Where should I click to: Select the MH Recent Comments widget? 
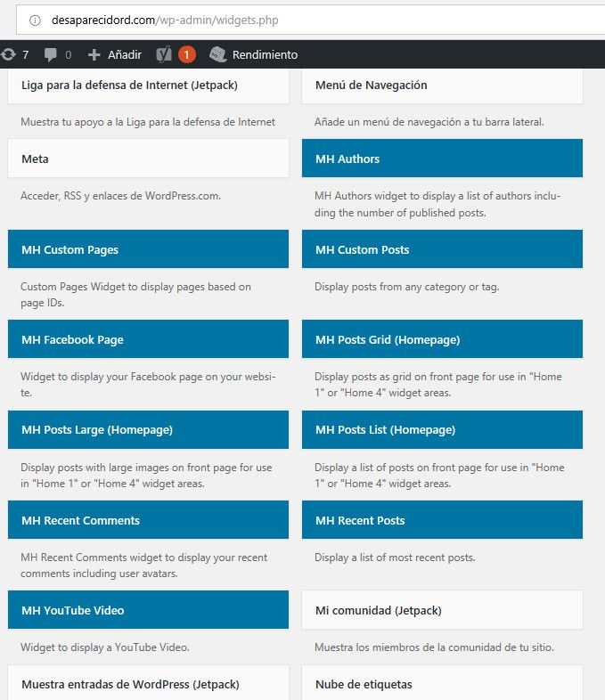pos(148,519)
